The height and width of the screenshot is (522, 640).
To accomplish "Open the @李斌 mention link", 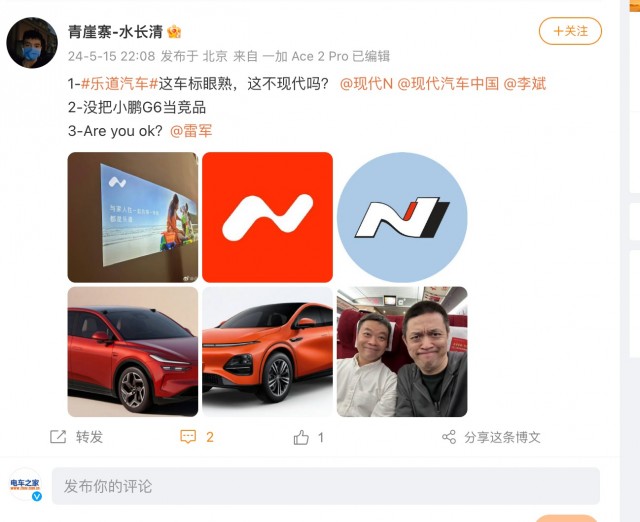I will click(x=525, y=84).
